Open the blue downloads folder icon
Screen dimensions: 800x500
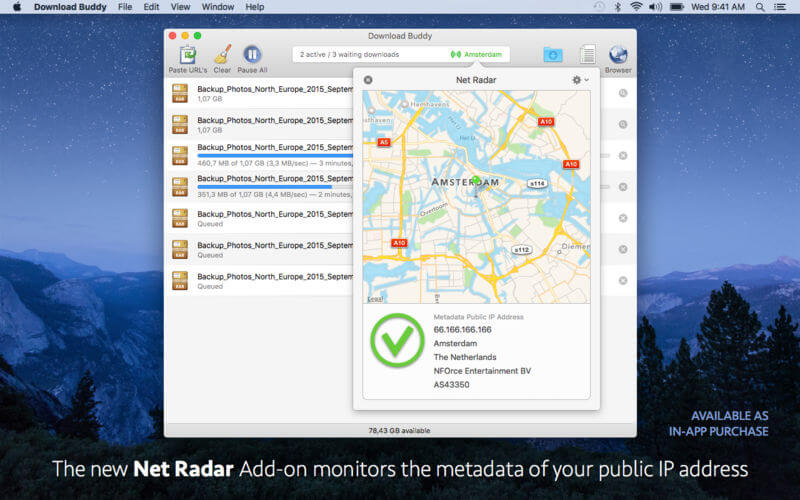[553, 54]
